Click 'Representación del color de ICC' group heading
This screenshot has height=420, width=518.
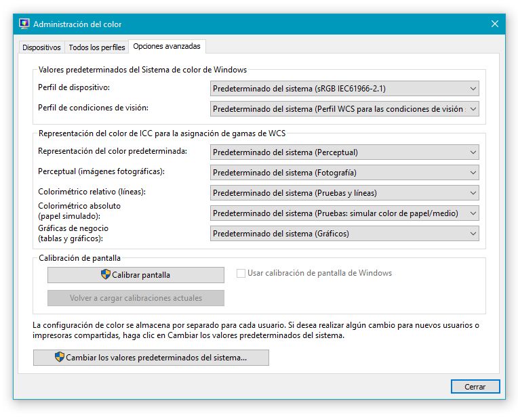click(x=162, y=133)
